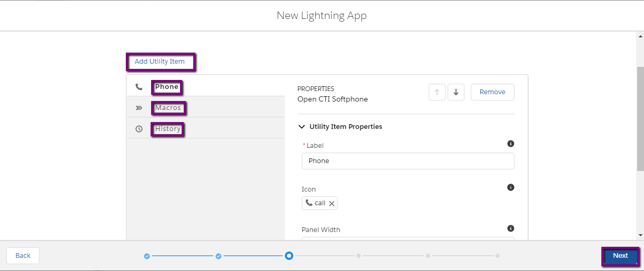This screenshot has height=271, width=644.
Task: Select the Macros utility item
Action: click(x=206, y=107)
